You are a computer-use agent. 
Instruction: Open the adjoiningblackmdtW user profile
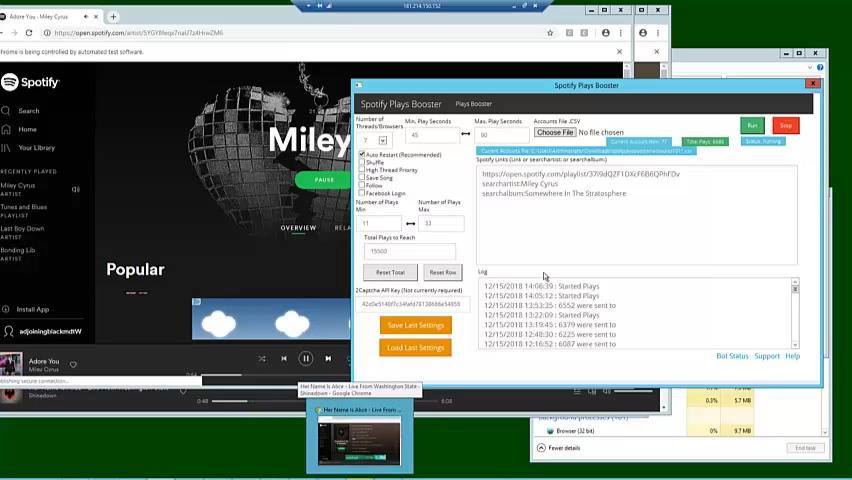[42, 332]
